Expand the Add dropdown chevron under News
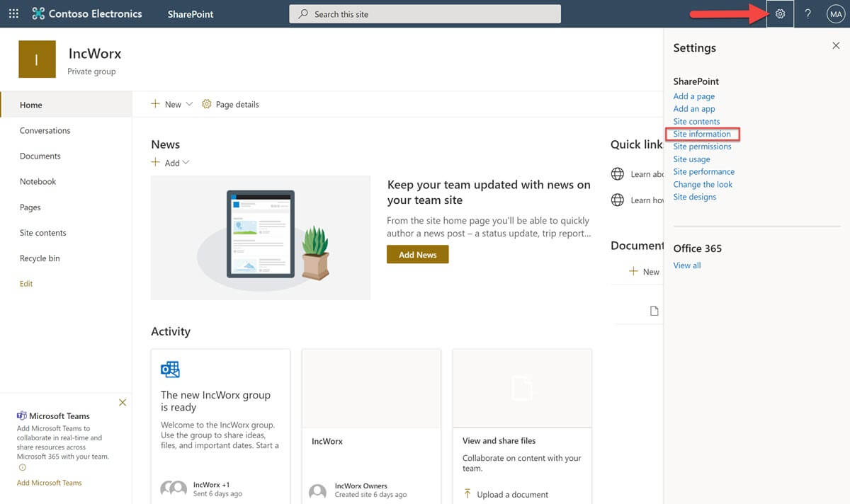This screenshot has height=504, width=850. click(x=186, y=163)
